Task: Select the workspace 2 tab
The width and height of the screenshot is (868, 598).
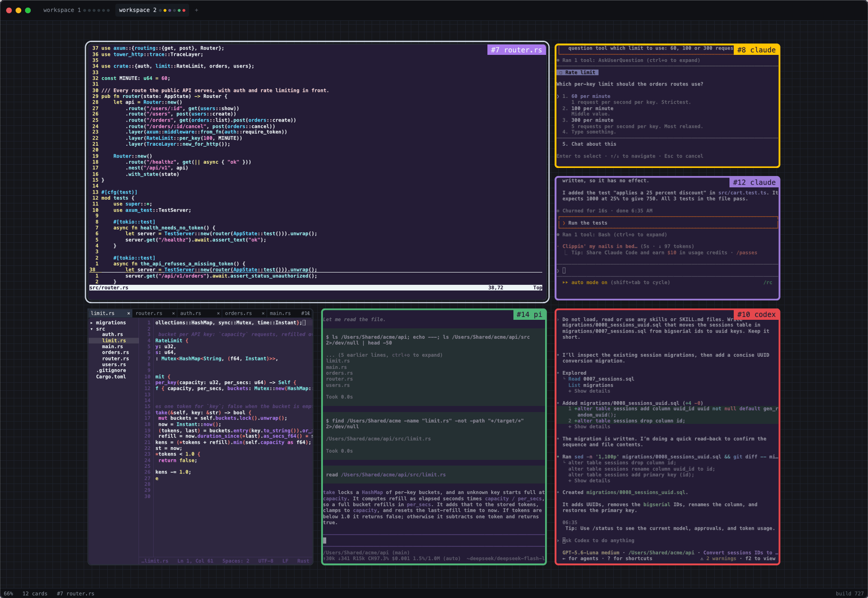Action: (152, 10)
